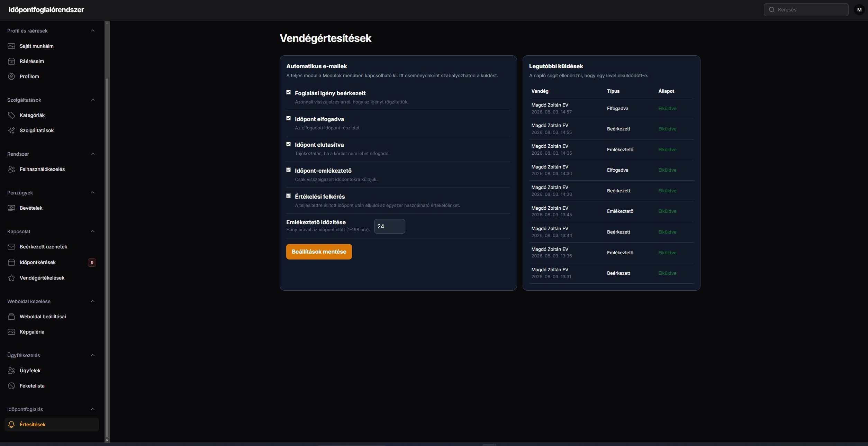
Task: Collapse the Pénzügyek section chevron
Action: [x=92, y=193]
